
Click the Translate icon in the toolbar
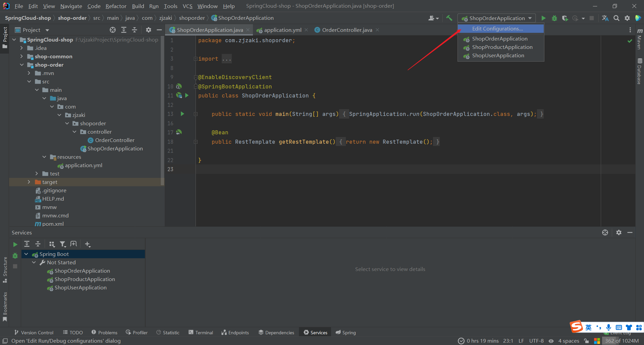[605, 18]
